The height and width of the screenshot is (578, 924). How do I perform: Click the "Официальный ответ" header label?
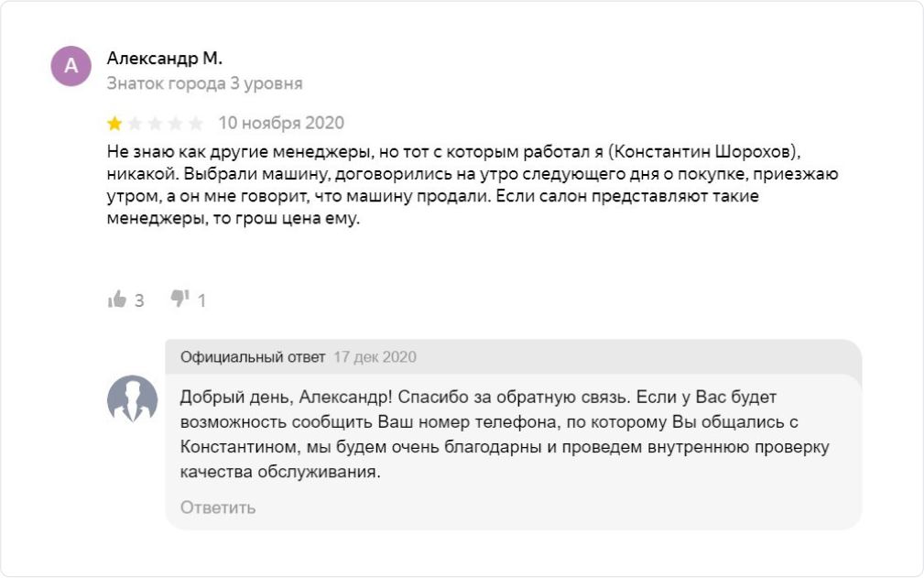coord(253,357)
